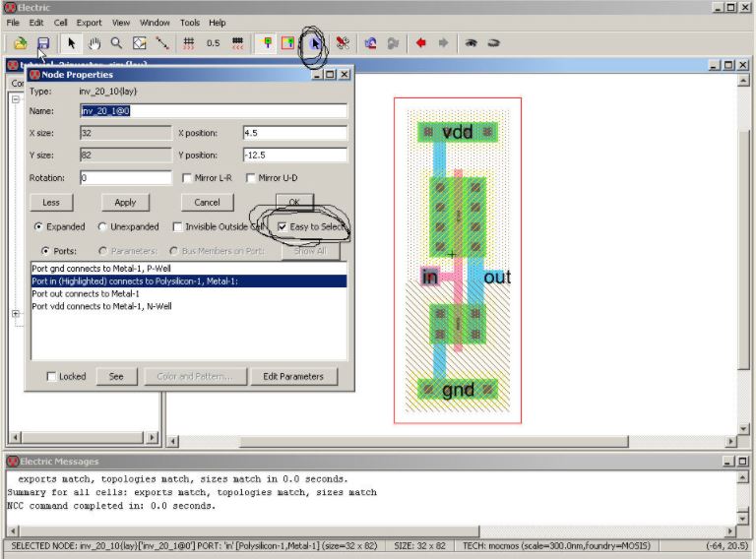756x559 pixels.
Task: Click the special select arrow icon
Action: point(314,43)
